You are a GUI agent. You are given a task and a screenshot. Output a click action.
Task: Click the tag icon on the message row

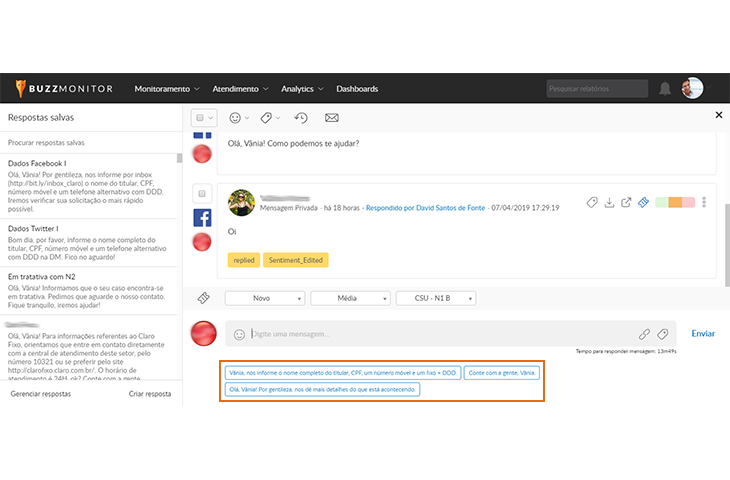click(x=592, y=202)
